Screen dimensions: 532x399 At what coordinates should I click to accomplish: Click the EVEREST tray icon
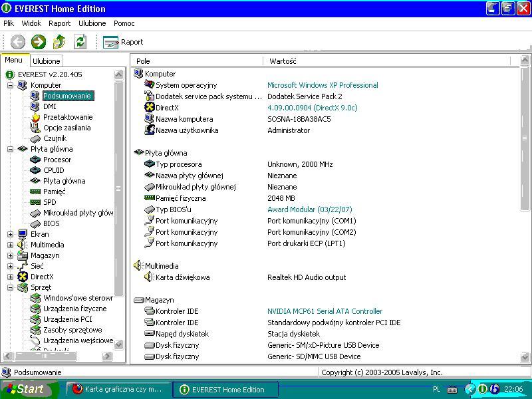(x=483, y=389)
